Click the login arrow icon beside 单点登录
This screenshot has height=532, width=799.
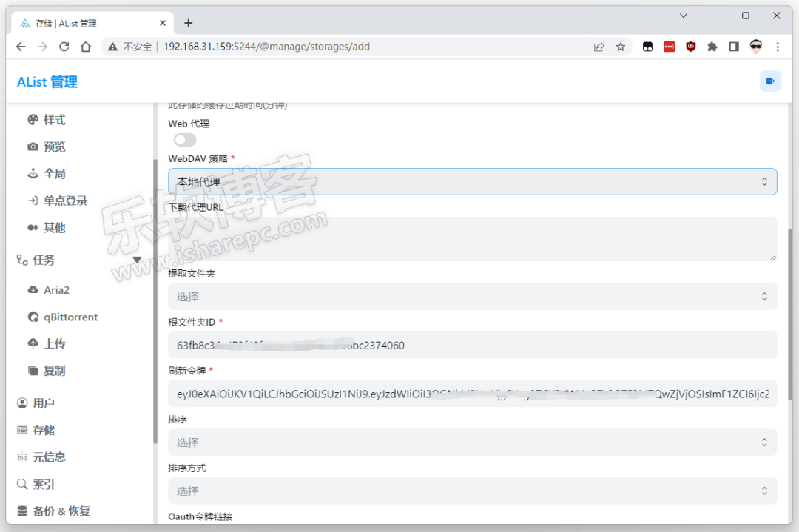33,201
